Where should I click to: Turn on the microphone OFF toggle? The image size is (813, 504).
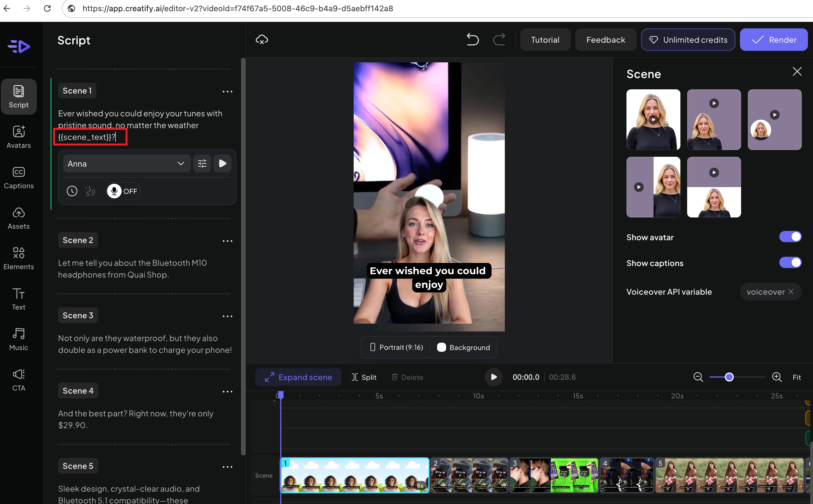(123, 191)
